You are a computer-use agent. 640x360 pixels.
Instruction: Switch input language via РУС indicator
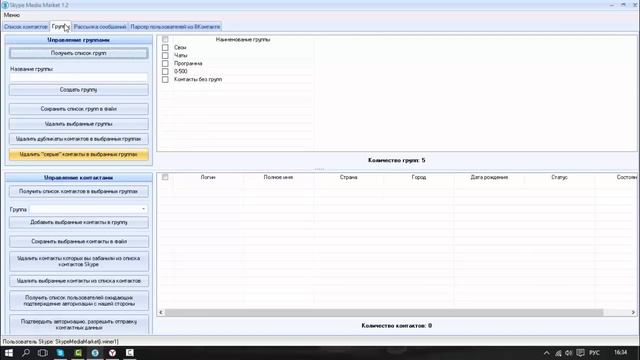(594, 353)
